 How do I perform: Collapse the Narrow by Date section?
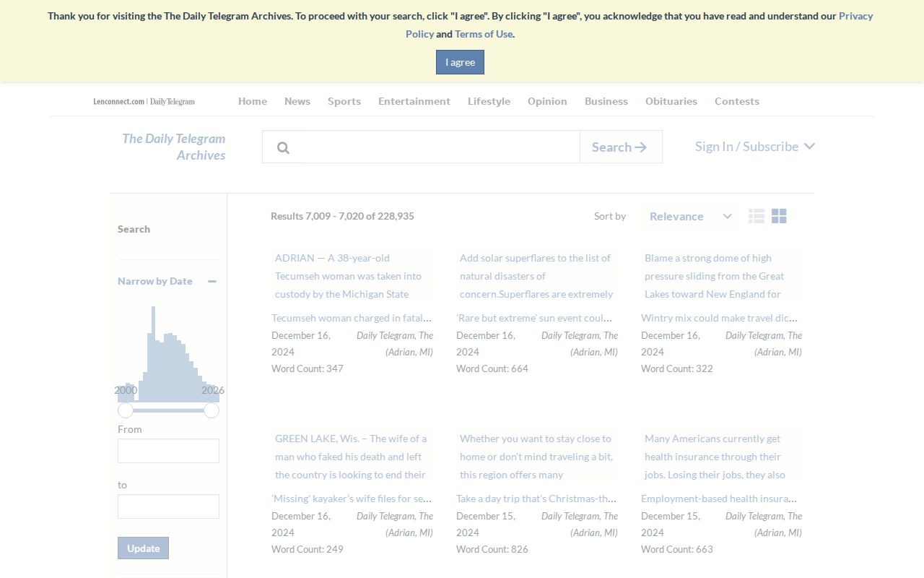pyautogui.click(x=212, y=281)
